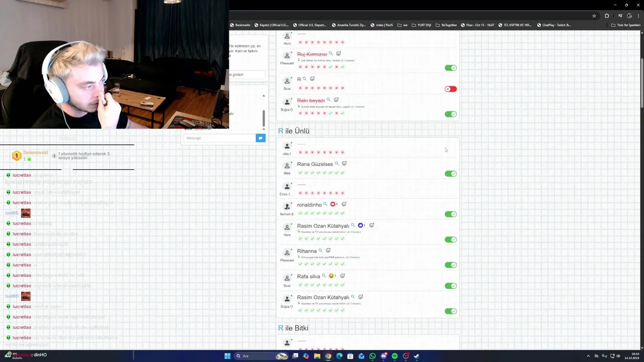
Task: Add emoji reaction to Rihanna
Action: point(328,250)
